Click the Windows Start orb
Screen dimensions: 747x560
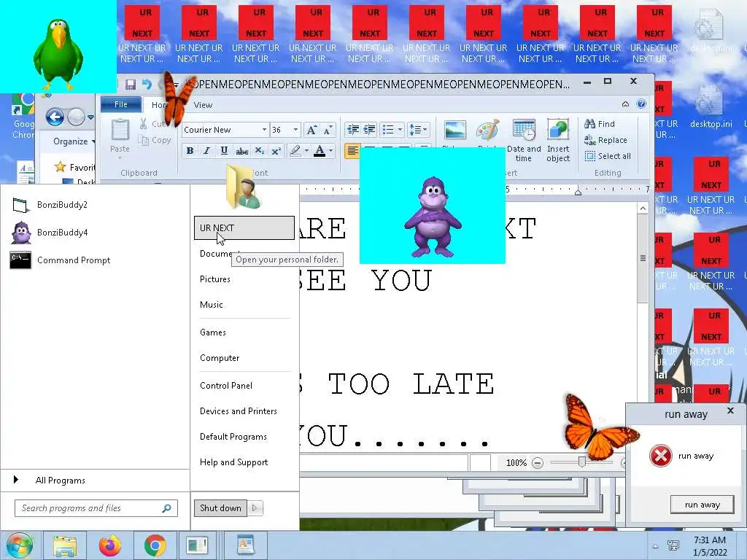pyautogui.click(x=20, y=545)
